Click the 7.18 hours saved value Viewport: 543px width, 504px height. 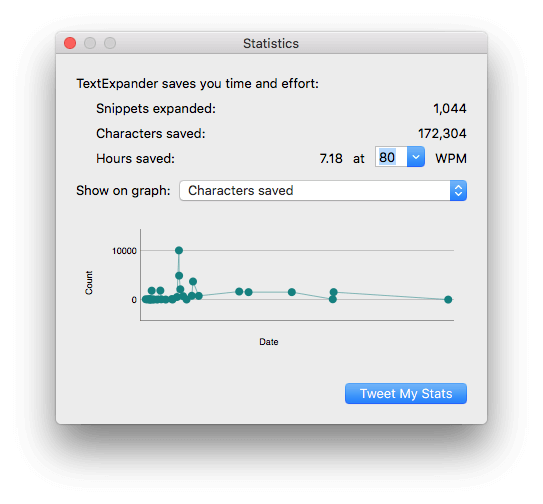(331, 158)
